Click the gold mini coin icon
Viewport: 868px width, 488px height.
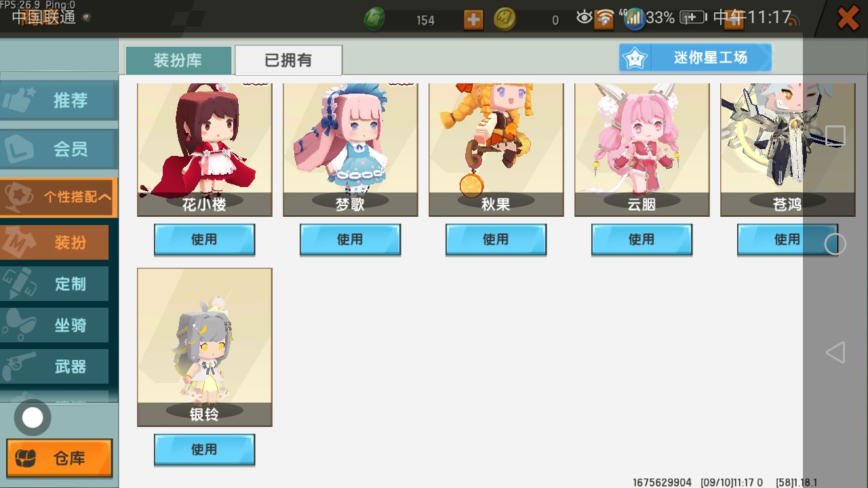[504, 19]
